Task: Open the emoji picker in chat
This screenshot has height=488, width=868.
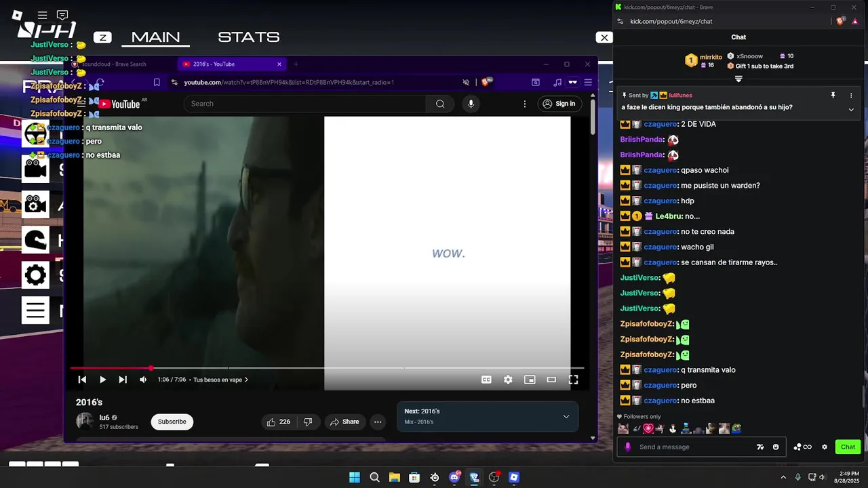Action: [x=776, y=447]
